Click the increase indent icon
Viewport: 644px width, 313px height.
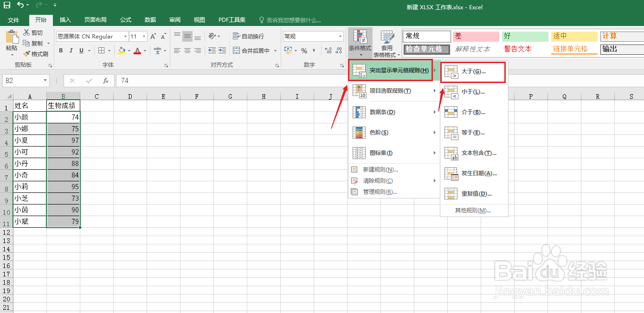(222, 51)
